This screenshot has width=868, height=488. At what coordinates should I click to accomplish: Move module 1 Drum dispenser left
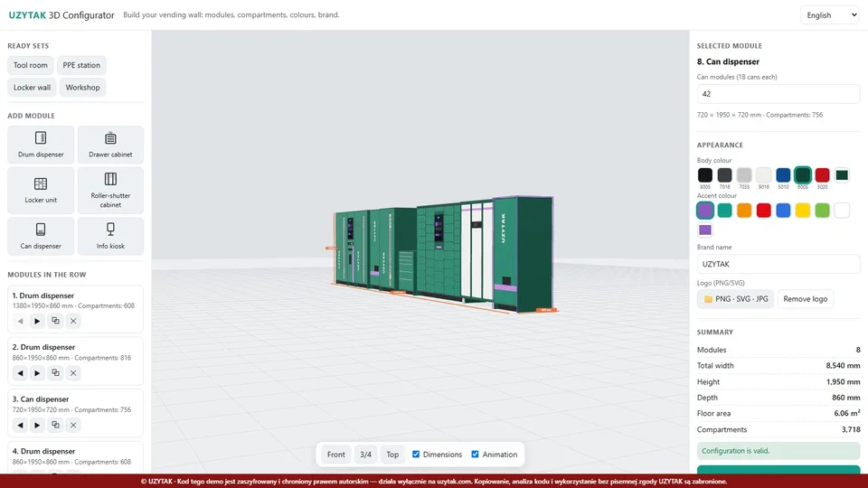[x=20, y=321]
